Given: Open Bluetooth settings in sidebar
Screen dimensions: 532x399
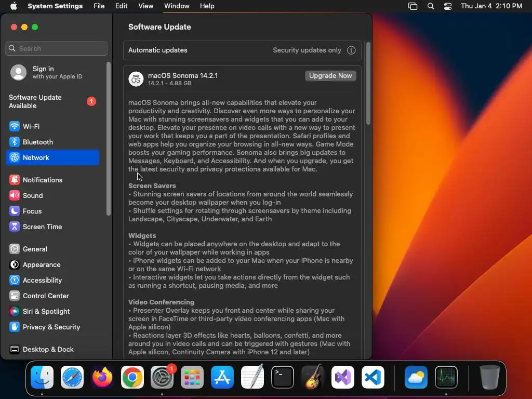Looking at the screenshot, I should [52, 142].
